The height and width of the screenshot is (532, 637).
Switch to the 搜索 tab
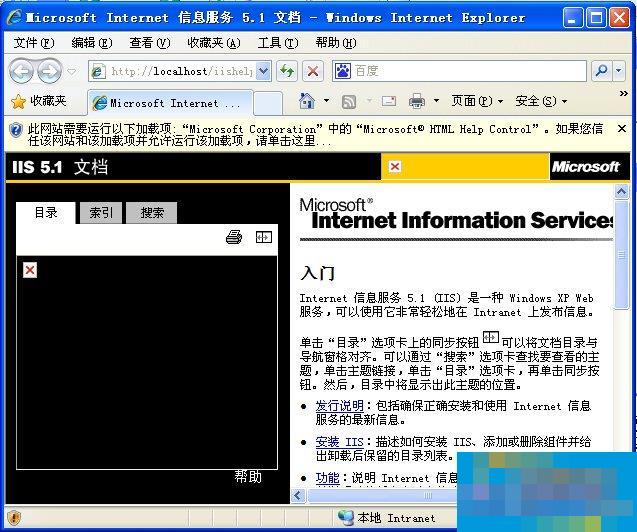[x=152, y=212]
